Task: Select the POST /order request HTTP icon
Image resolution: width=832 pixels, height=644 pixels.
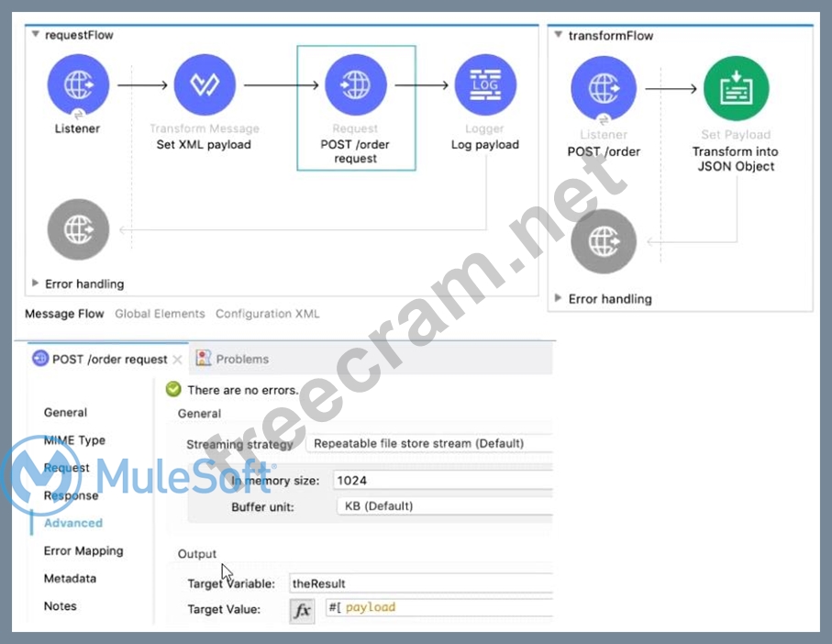Action: click(x=356, y=85)
